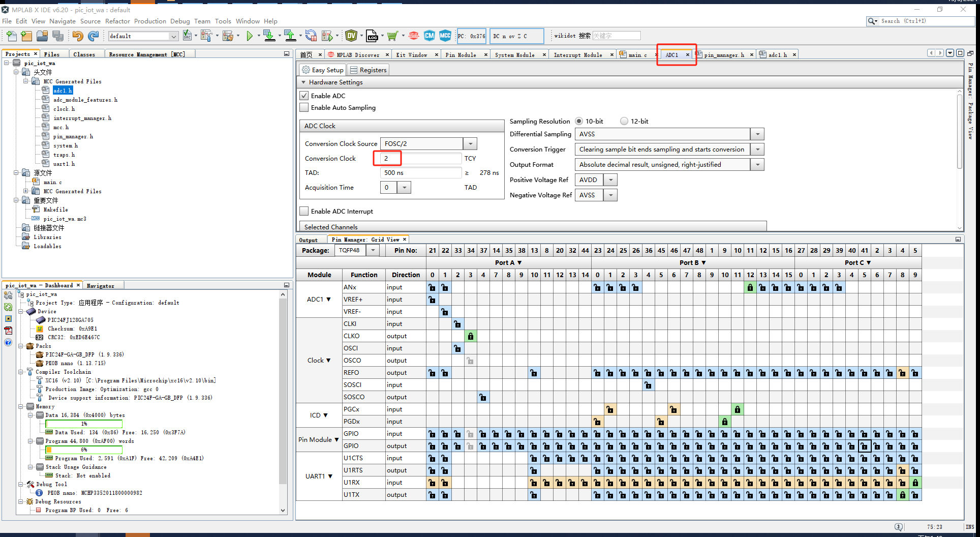The width and height of the screenshot is (980, 537).
Task: Open the System Module tab
Action: click(514, 55)
